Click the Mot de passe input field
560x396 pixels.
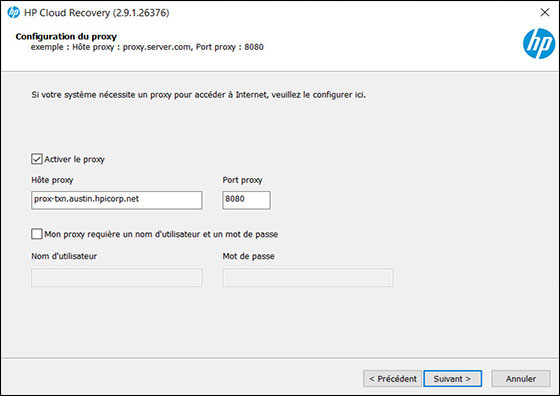(x=308, y=277)
